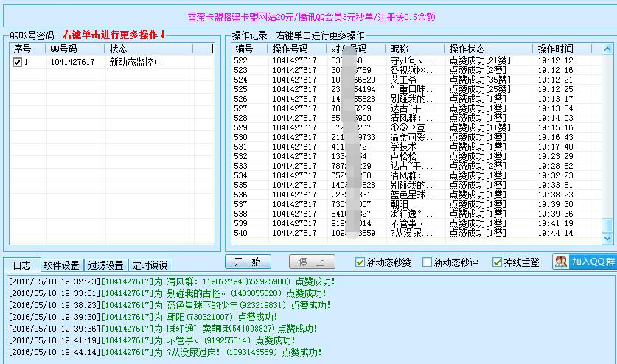Click the 新动态监控中 status cell
The height and width of the screenshot is (364, 617).
(136, 62)
